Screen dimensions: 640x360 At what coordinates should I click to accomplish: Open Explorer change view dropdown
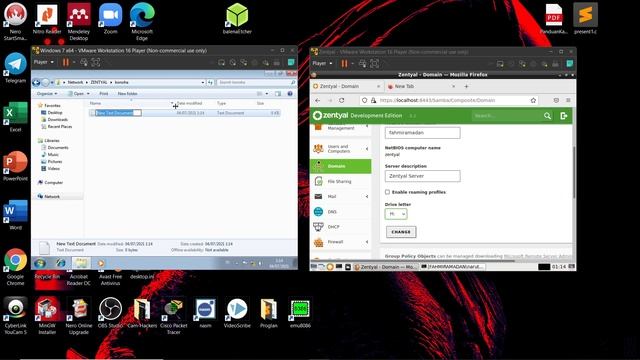click(267, 93)
